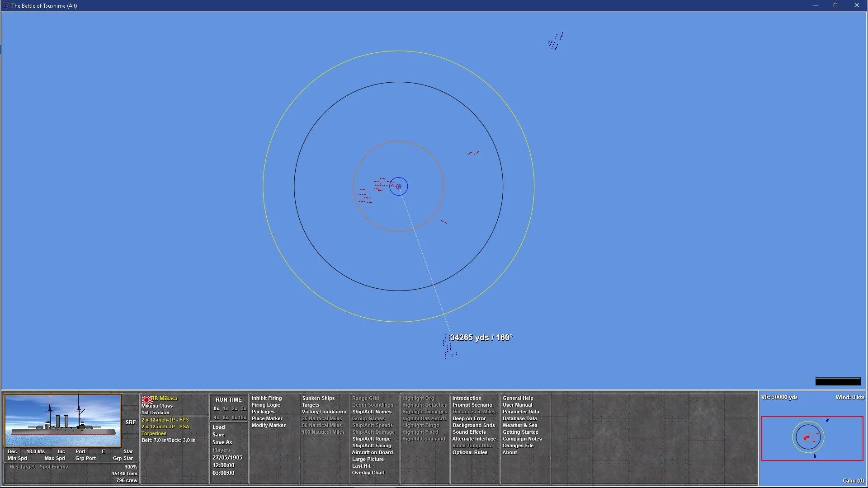Click the blue fleet icons near range label
Image resolution: width=868 pixels, height=488 pixels.
pos(448,347)
